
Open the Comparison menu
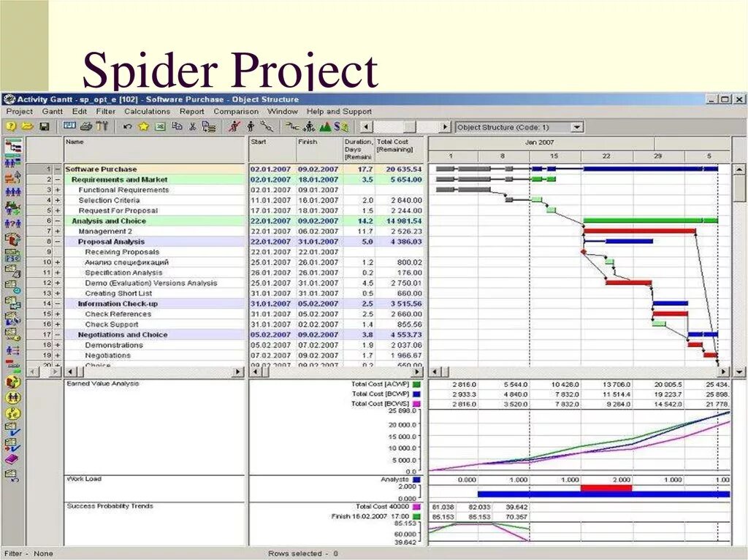pos(236,112)
